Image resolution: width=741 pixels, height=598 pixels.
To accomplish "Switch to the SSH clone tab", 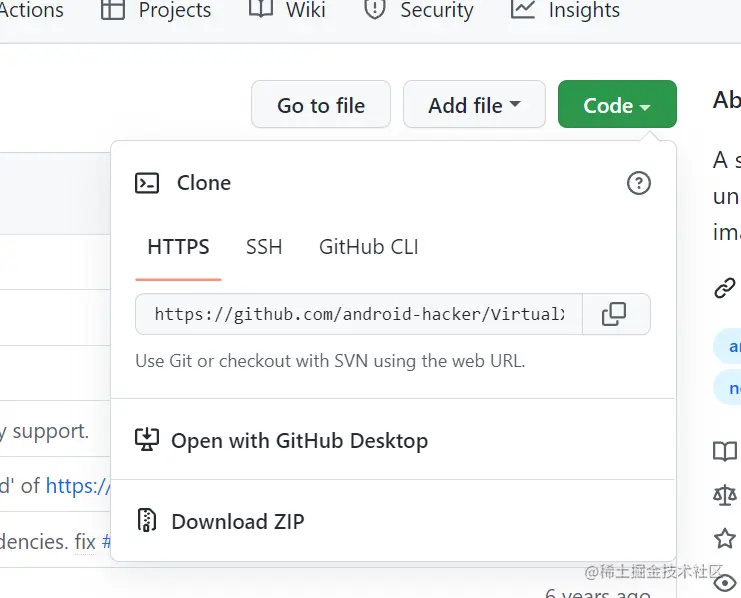I will (264, 247).
